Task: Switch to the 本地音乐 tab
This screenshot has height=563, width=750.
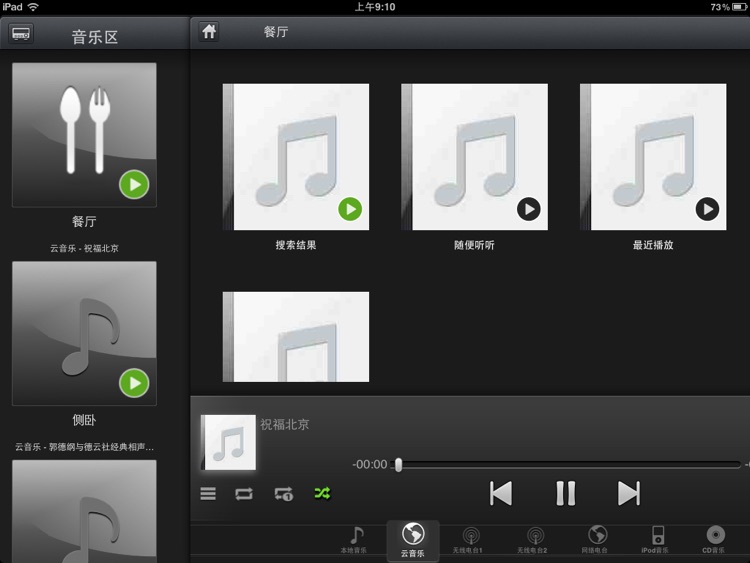Action: tap(354, 541)
